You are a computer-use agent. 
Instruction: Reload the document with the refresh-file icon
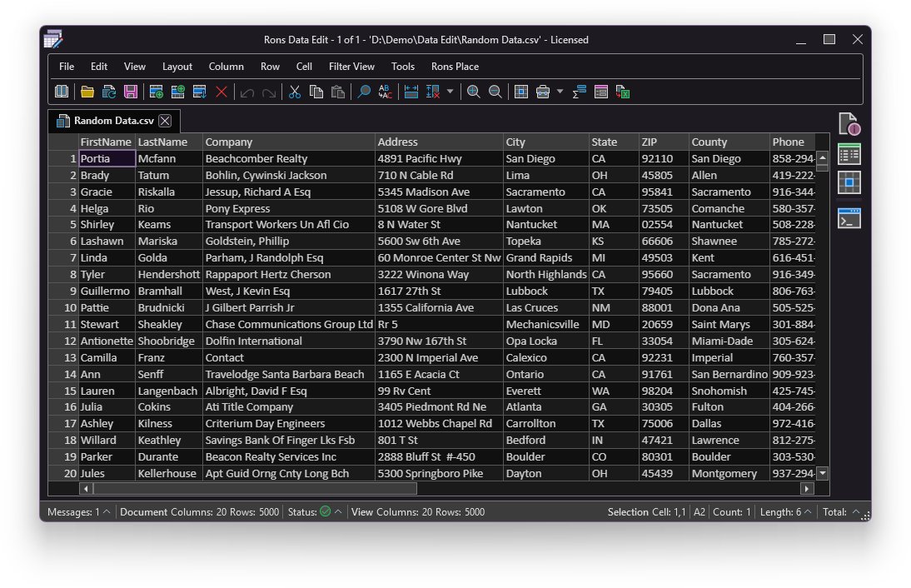pos(108,92)
